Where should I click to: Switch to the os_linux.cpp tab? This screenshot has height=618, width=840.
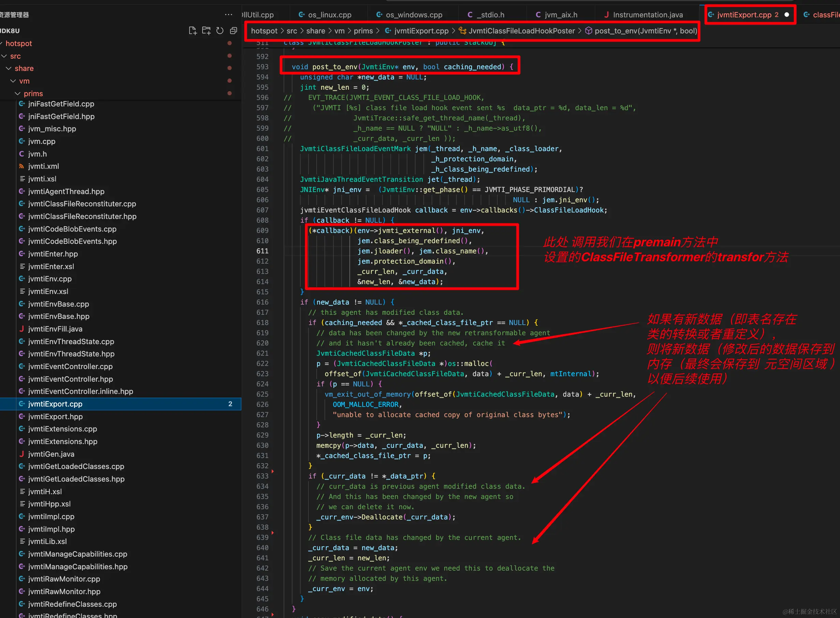329,15
